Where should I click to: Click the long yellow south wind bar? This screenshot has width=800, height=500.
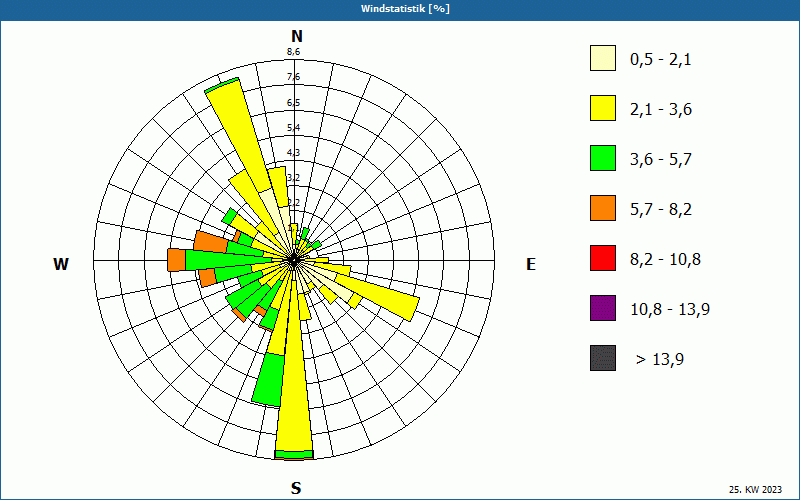[294, 367]
